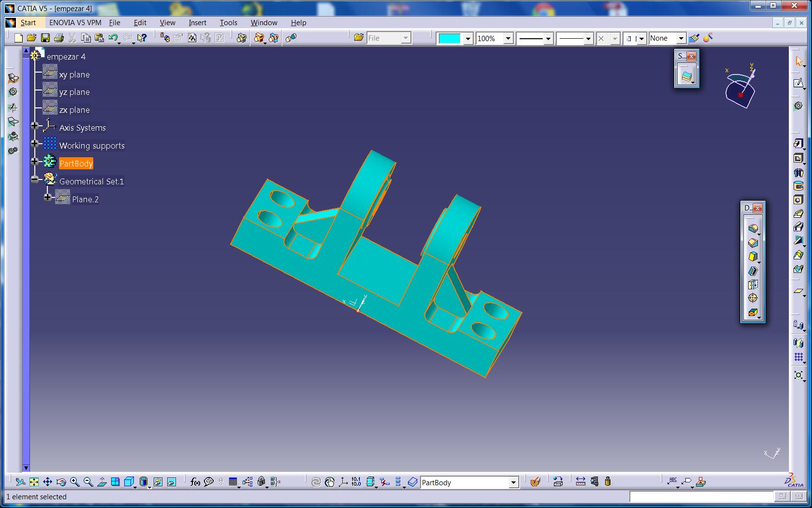
Task: Expand the Working supports tree node
Action: (35, 144)
